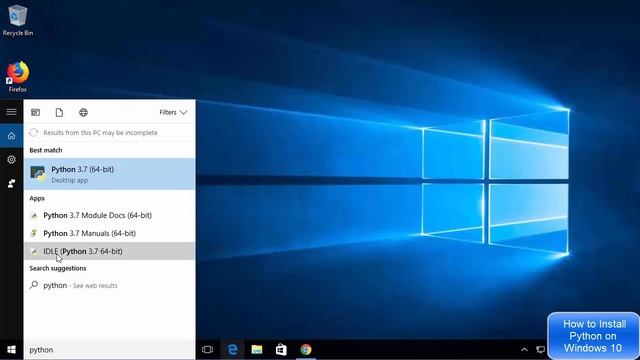Open the Filters dropdown
This screenshot has width=640, height=360.
173,112
